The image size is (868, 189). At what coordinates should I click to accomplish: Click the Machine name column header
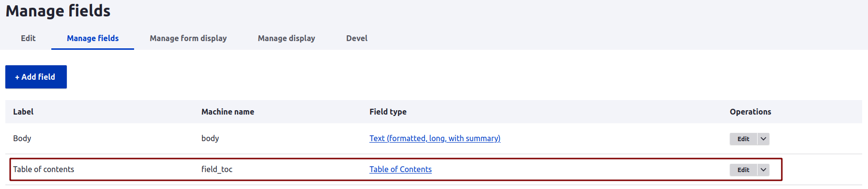tap(228, 112)
